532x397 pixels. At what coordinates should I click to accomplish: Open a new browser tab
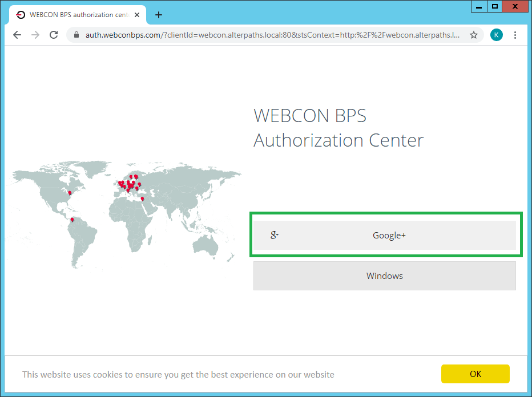pyautogui.click(x=159, y=15)
